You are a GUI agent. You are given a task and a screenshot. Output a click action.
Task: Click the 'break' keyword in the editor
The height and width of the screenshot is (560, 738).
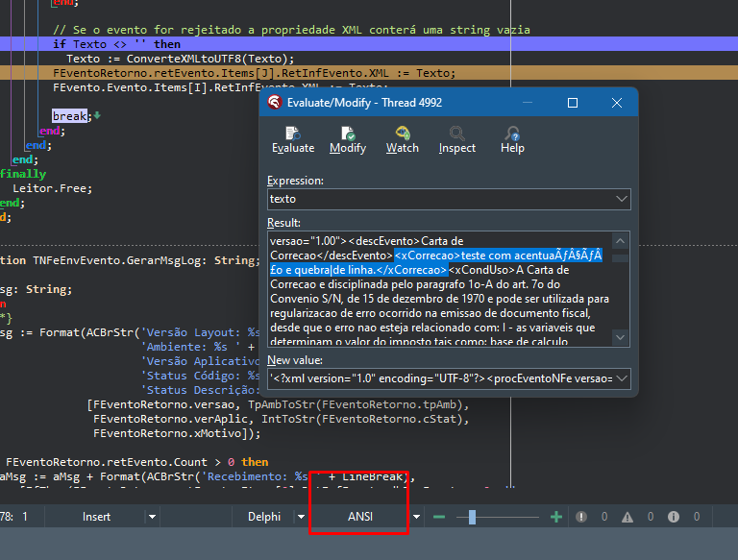pyautogui.click(x=69, y=116)
